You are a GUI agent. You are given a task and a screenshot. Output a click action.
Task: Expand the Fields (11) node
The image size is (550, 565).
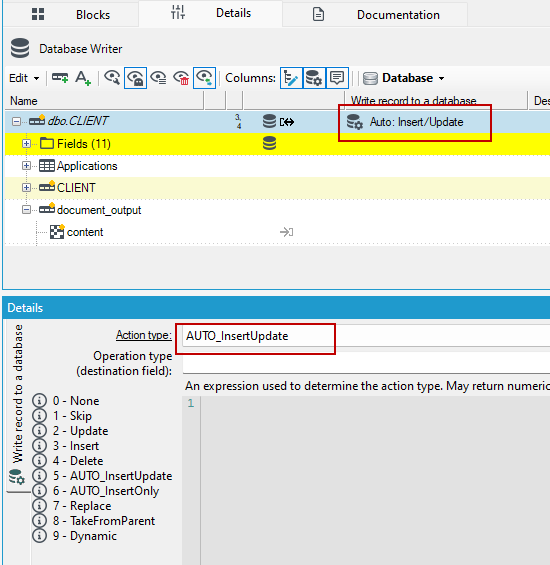tap(26, 143)
